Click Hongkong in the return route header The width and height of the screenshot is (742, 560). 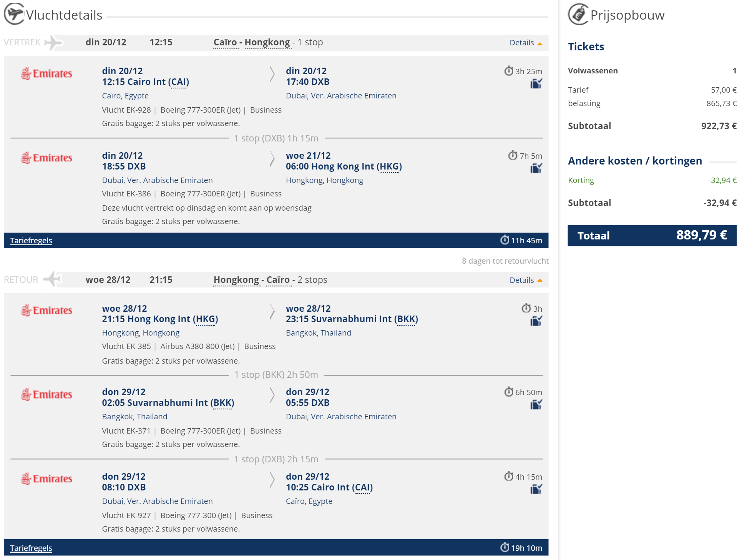click(236, 280)
